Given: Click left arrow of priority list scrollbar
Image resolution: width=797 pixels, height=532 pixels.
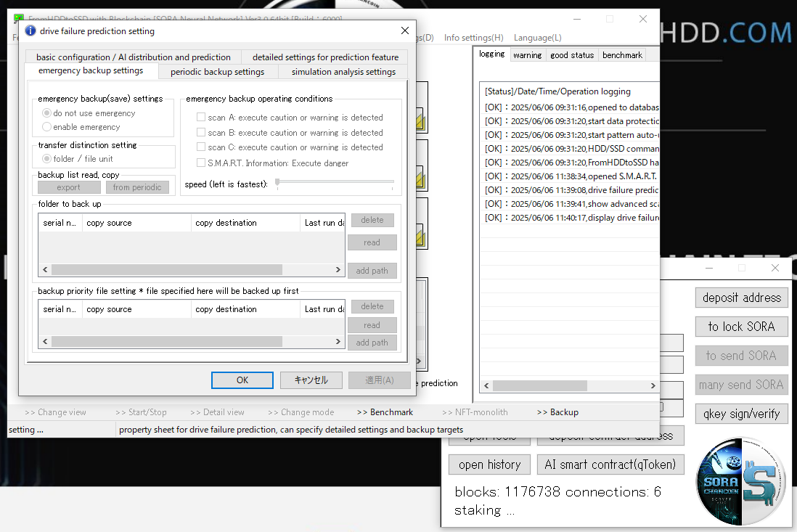Looking at the screenshot, I should click(45, 341).
